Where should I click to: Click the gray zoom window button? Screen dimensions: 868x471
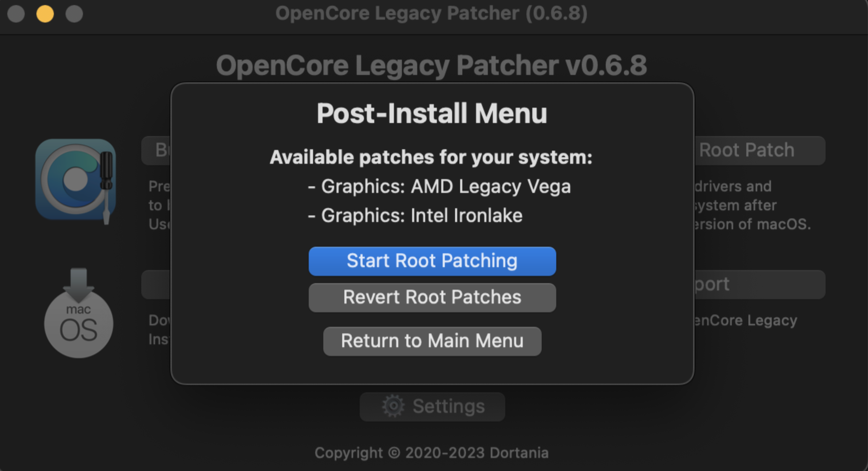tap(74, 14)
